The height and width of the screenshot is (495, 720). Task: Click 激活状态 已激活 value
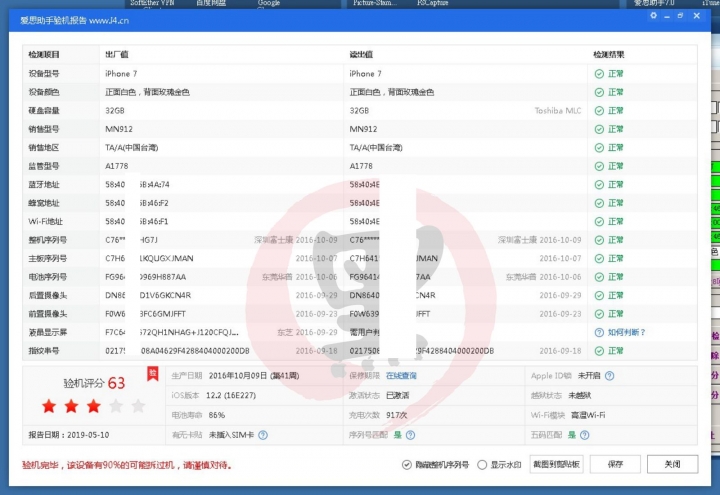point(398,395)
